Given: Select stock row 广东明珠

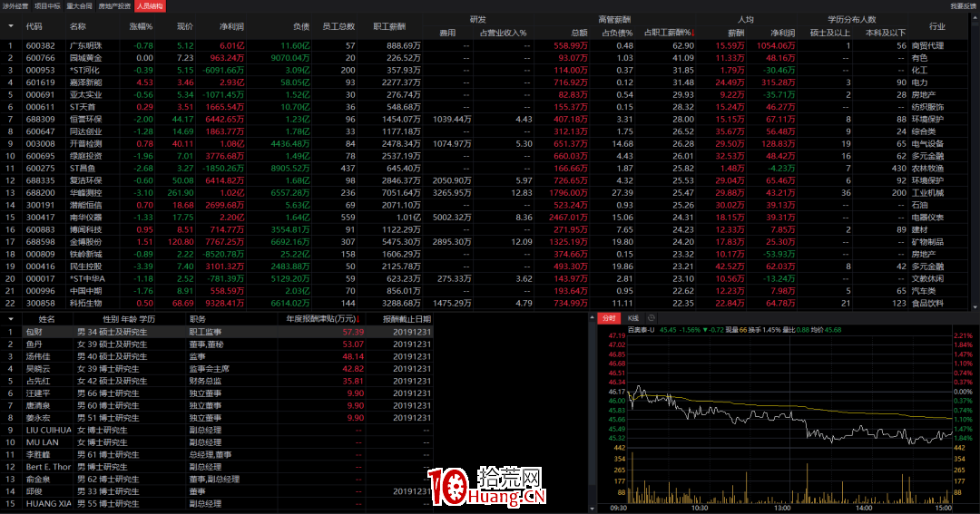Looking at the screenshot, I should pyautogui.click(x=485, y=45).
